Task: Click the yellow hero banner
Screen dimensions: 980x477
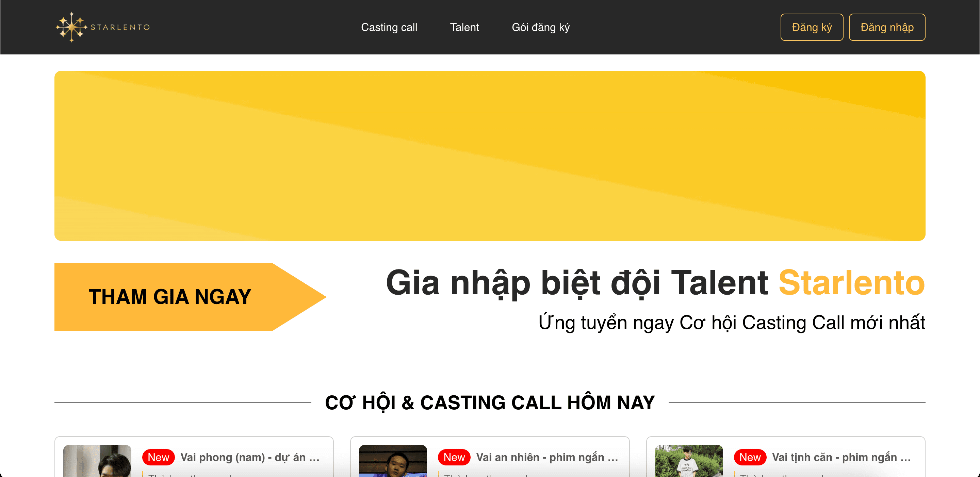Action: pyautogui.click(x=490, y=155)
